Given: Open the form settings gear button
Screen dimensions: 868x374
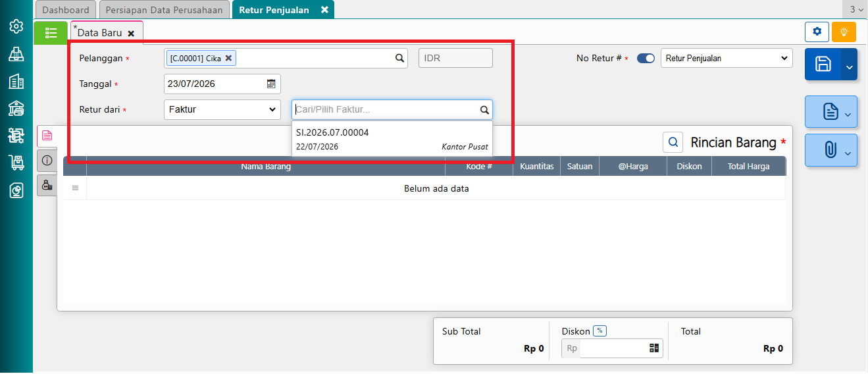Looking at the screenshot, I should click(x=817, y=32).
